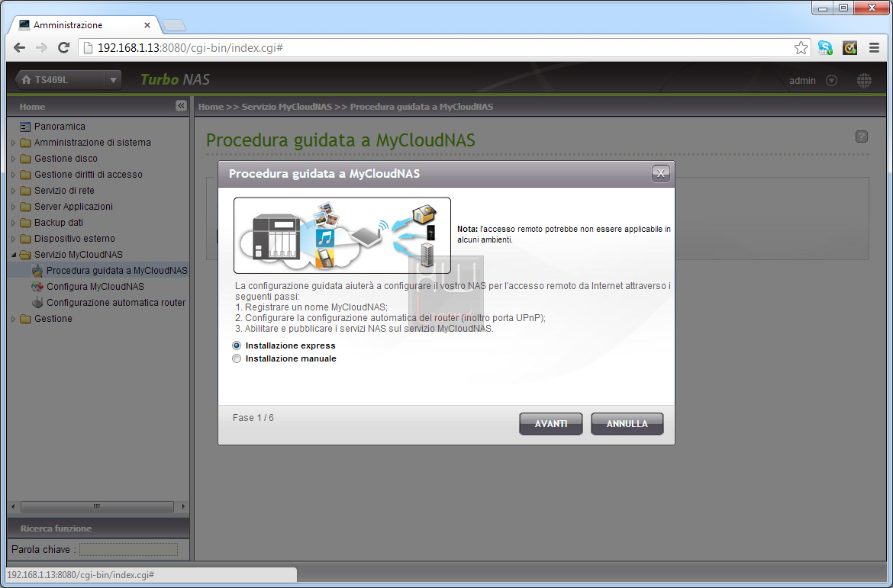Click Procedura guidata a MyCloudNAS in the breadcrumb
This screenshot has height=588, width=893.
click(x=421, y=107)
